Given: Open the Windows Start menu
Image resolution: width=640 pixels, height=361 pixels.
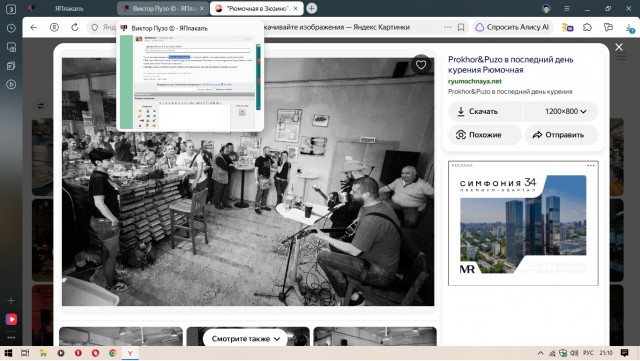Looking at the screenshot, I should pos(8,353).
